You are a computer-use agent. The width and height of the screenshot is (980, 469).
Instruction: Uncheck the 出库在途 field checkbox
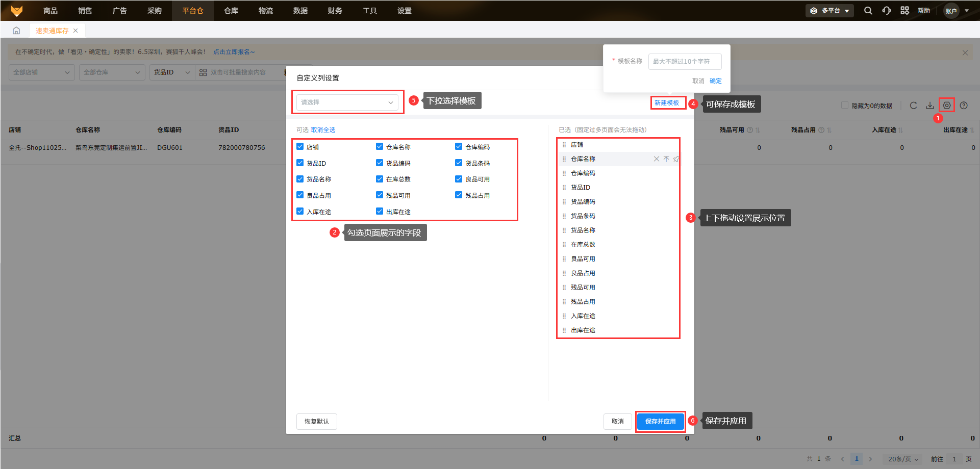click(x=380, y=212)
